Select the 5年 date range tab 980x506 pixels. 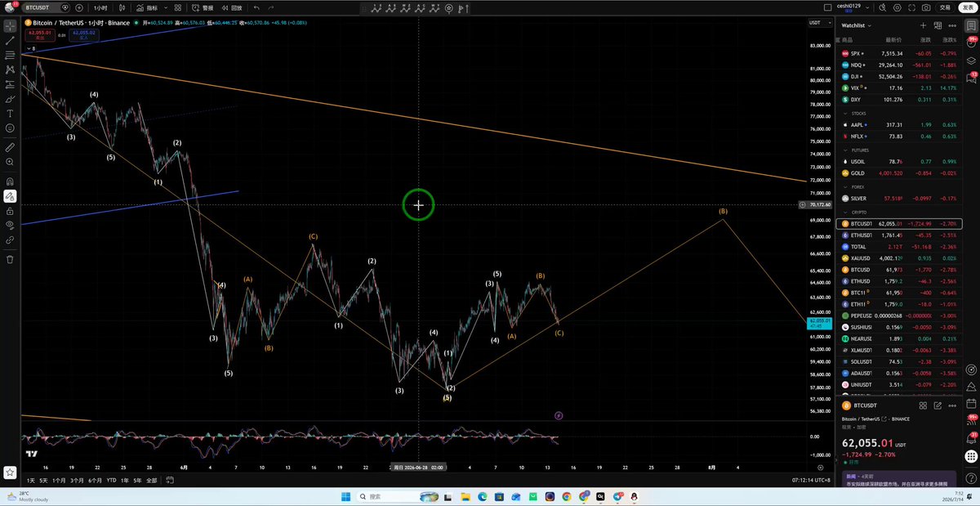tap(137, 480)
